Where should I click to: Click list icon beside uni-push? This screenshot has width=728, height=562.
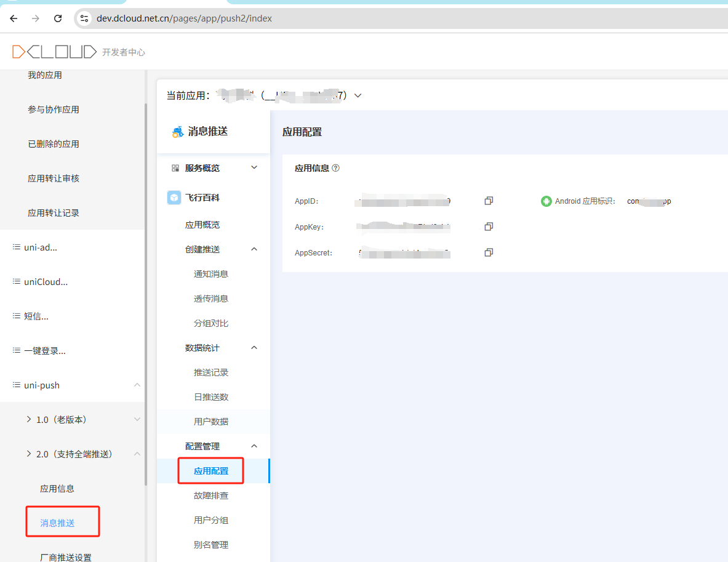(x=16, y=385)
